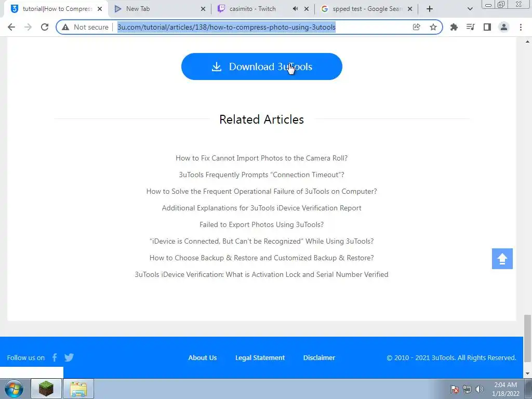This screenshot has height=399, width=532.
Task: Open the Chrome profile avatar
Action: coord(504,27)
